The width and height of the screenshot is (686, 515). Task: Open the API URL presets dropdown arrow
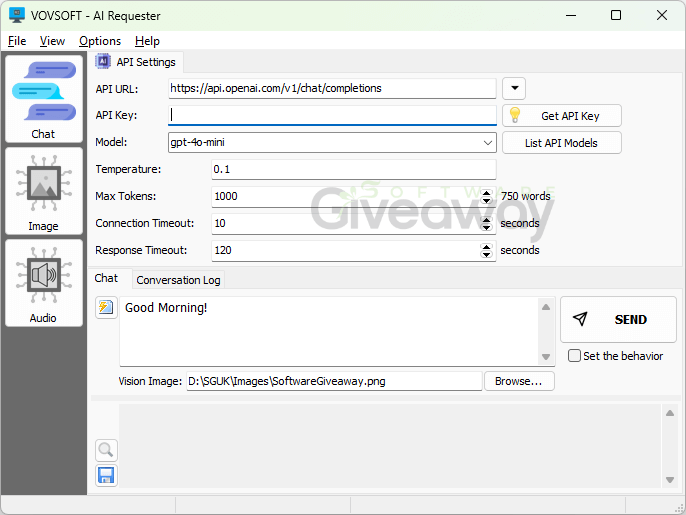(514, 88)
